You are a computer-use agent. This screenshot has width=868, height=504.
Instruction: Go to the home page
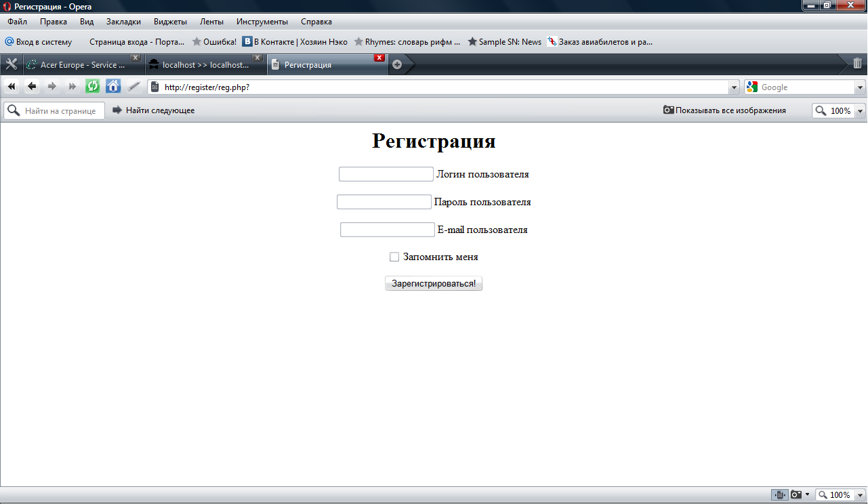113,86
